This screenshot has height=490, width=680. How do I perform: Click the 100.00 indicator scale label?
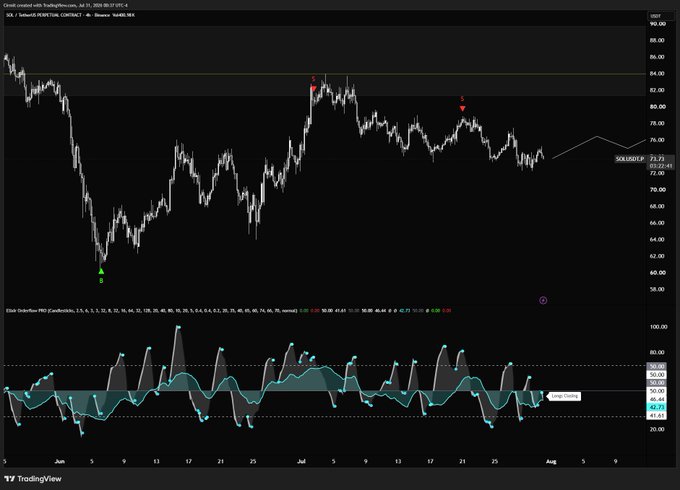point(658,327)
